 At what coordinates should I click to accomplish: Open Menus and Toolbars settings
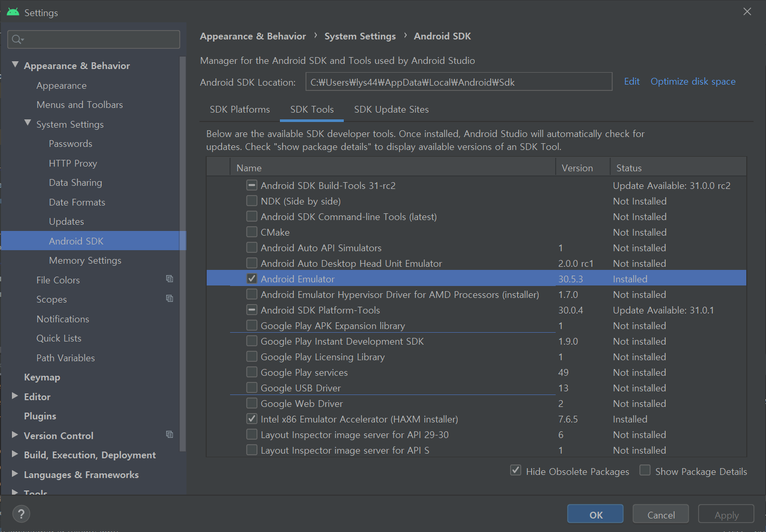tap(79, 105)
